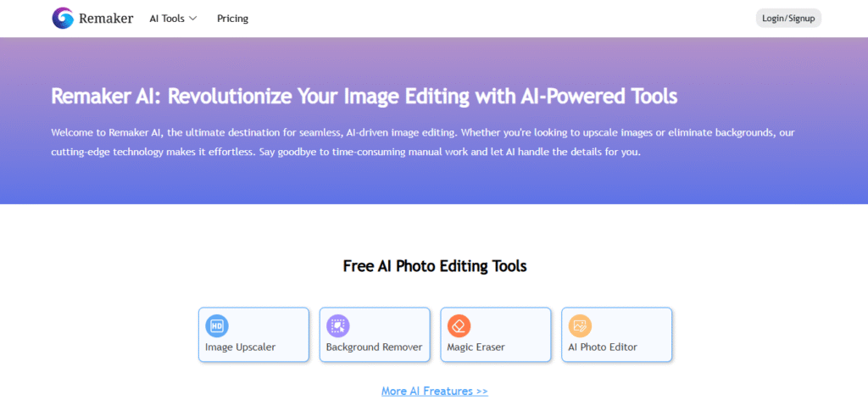The image size is (868, 411).
Task: Go to the Pricing page
Action: [x=232, y=19]
